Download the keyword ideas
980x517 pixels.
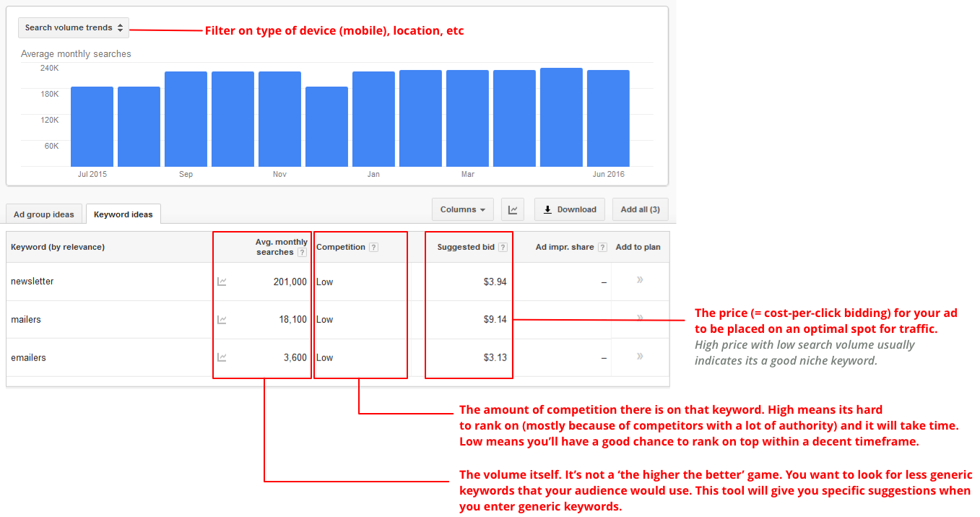click(570, 209)
